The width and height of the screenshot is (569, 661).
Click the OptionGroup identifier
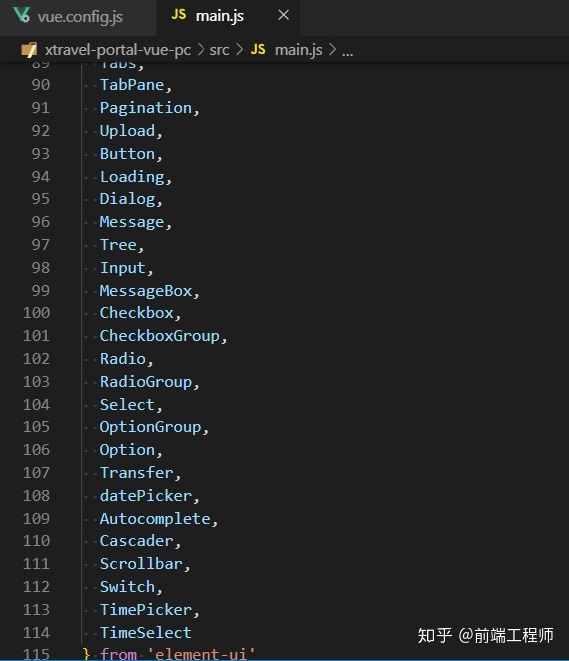[150, 427]
